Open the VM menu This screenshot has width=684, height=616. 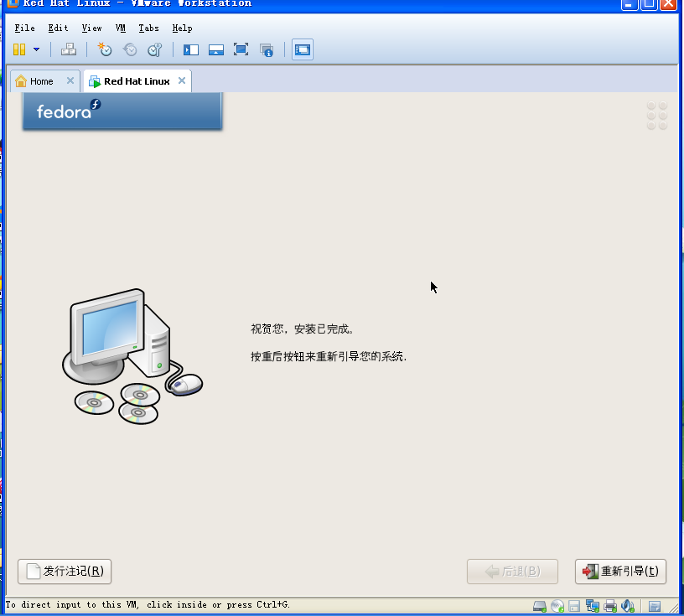120,28
